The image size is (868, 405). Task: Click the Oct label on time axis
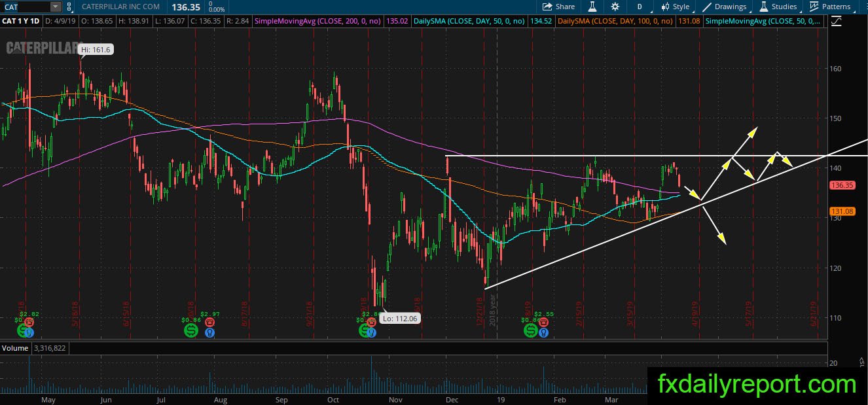click(x=333, y=399)
